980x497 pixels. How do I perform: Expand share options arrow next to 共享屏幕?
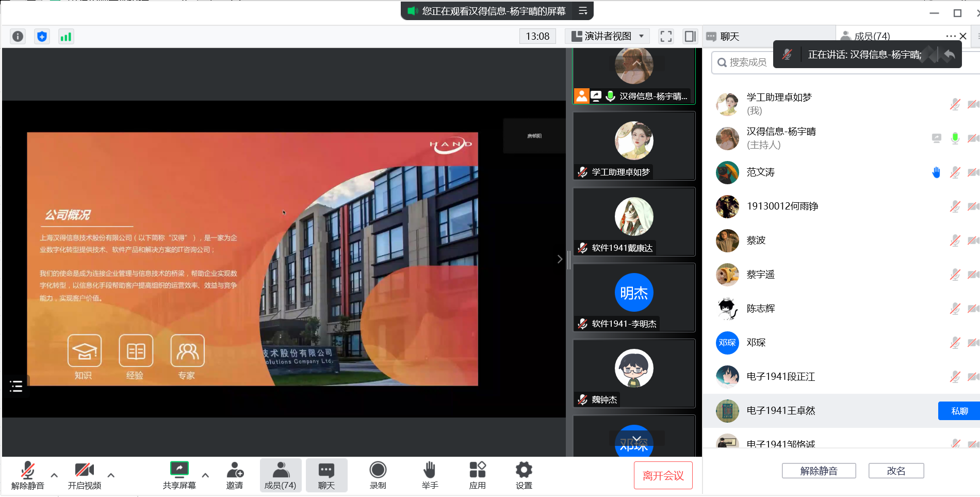tap(205, 475)
